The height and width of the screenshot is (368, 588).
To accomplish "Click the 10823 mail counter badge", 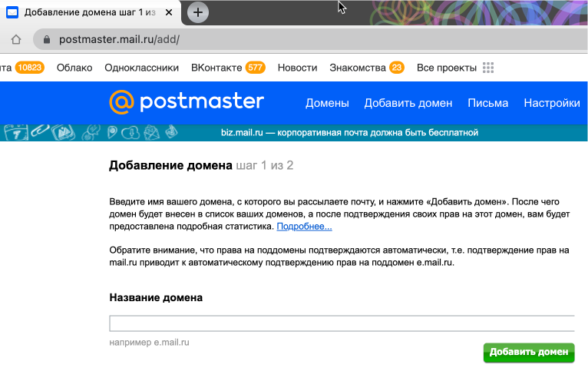I will tap(30, 68).
